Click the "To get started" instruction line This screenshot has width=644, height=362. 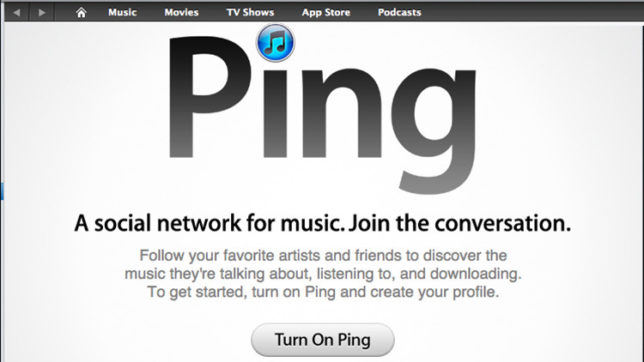tap(323, 292)
